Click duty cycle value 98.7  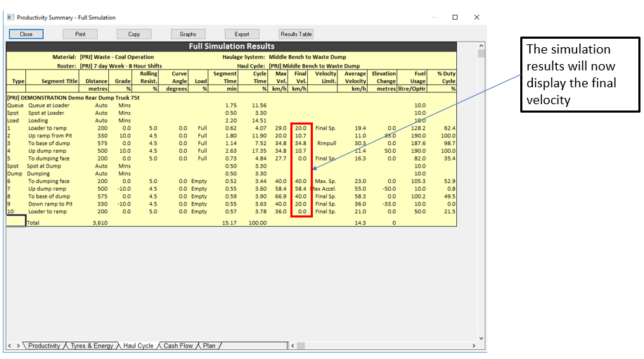[450, 144]
